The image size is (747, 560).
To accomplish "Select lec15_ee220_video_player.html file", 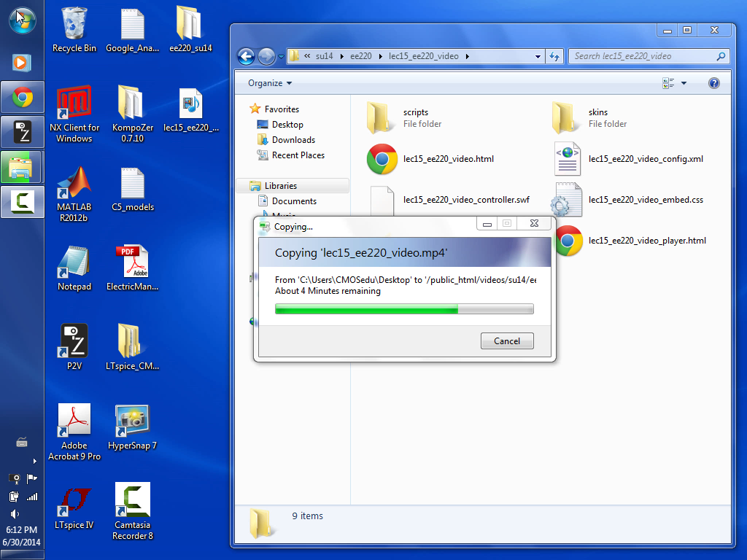I will tap(630, 241).
